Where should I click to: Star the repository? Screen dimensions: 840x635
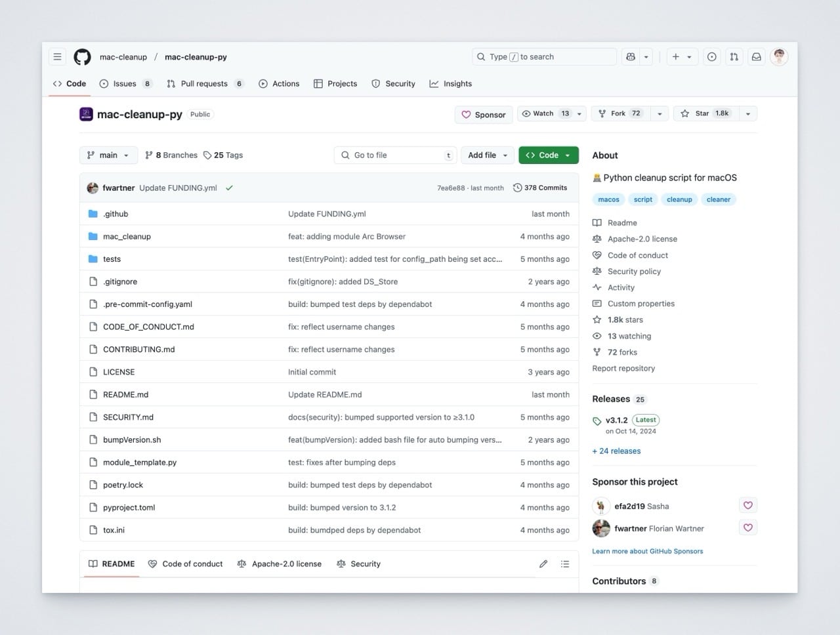[x=705, y=114]
